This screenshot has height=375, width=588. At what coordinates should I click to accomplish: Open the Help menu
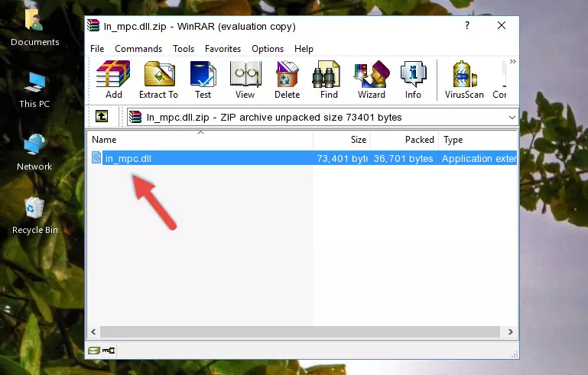304,49
